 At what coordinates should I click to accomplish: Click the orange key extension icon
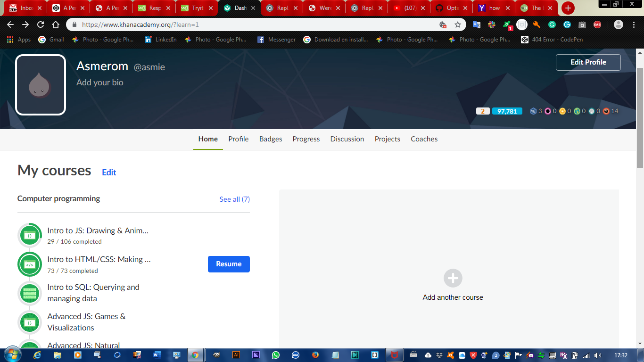pyautogui.click(x=537, y=25)
